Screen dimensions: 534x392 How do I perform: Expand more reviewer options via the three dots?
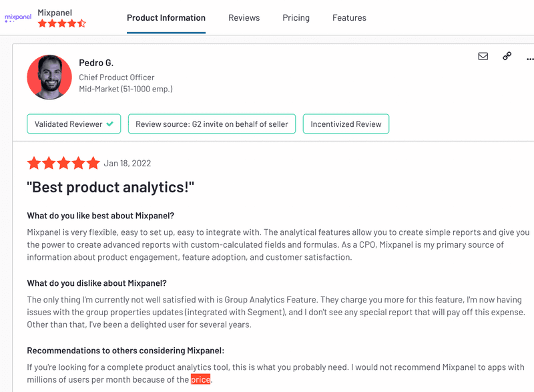(x=530, y=59)
